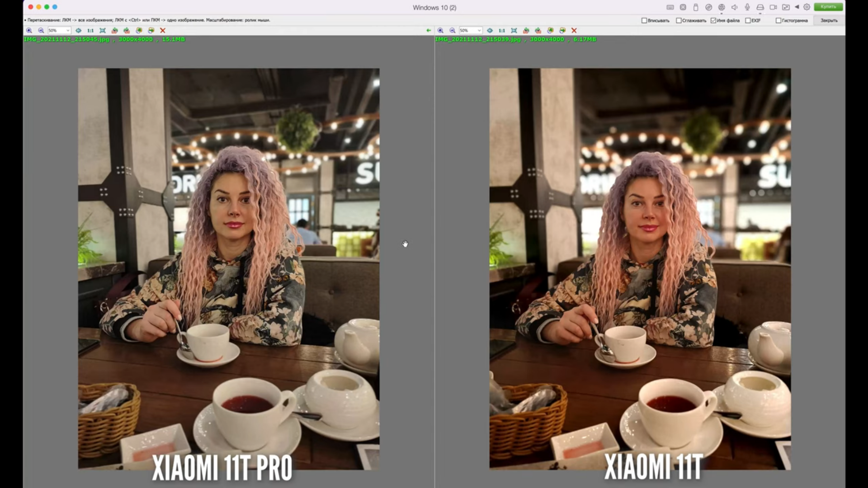This screenshot has width=868, height=488.
Task: Zoom in on the left image
Action: click(x=29, y=30)
